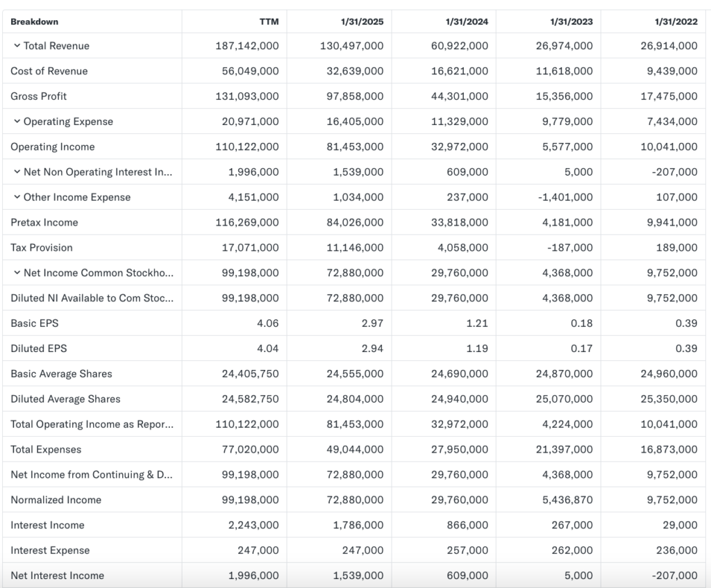Viewport: 711px width, 588px height.
Task: Collapse the Total Revenue row chevron
Action: [17, 46]
